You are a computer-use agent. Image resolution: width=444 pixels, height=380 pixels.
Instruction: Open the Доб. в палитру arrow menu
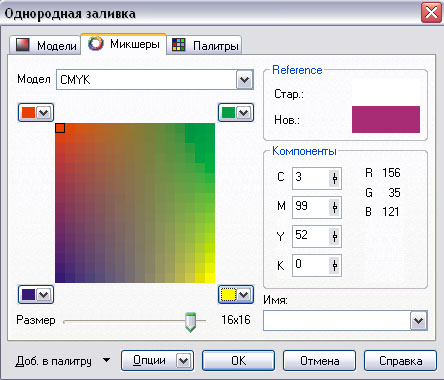coord(107,360)
